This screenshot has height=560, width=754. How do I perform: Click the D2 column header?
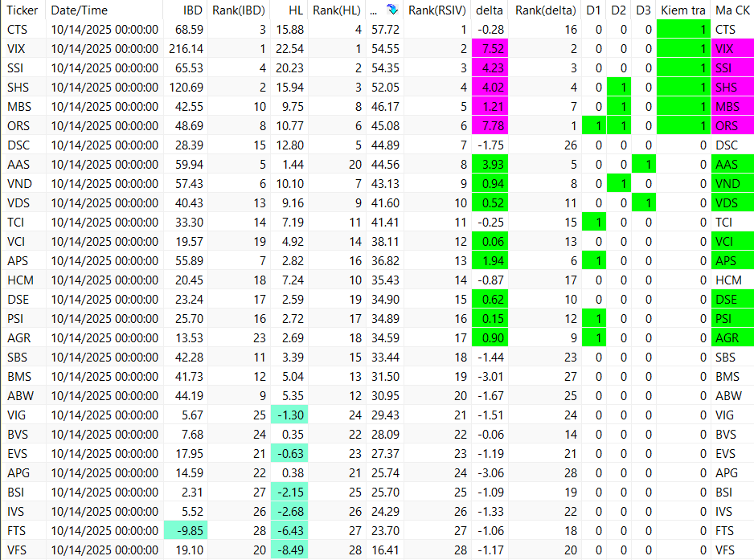click(618, 10)
